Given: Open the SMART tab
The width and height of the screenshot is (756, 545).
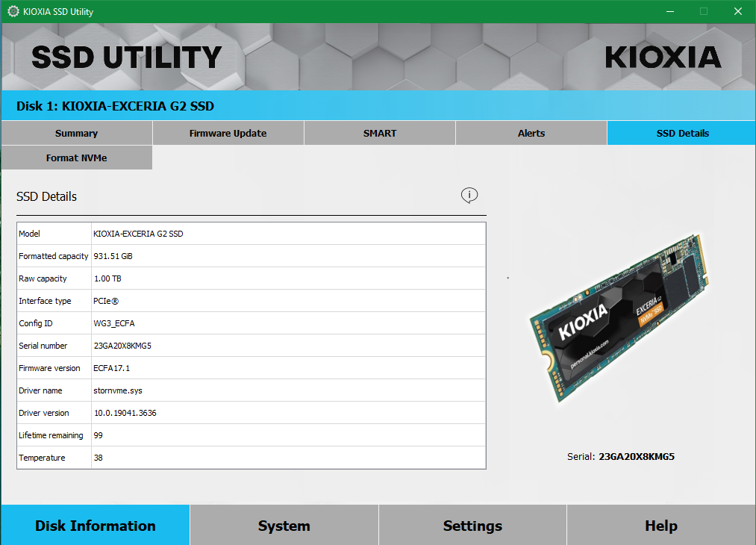Looking at the screenshot, I should (380, 133).
